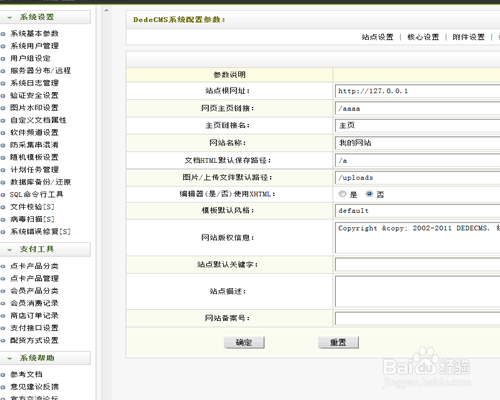Click the scroll up arrow of sidebar

click(x=106, y=10)
